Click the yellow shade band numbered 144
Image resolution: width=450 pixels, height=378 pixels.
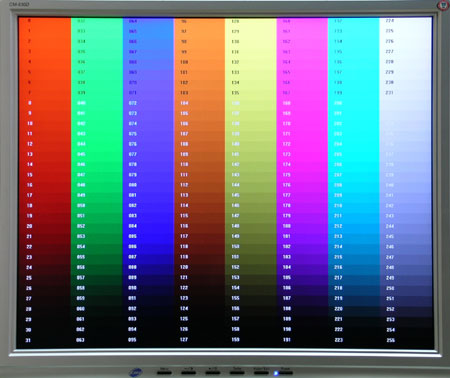[251, 185]
